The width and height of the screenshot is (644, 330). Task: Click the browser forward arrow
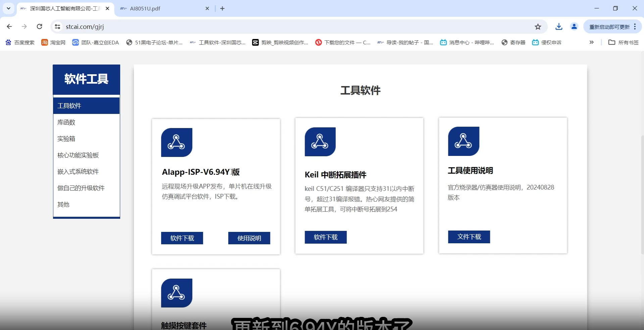click(24, 27)
